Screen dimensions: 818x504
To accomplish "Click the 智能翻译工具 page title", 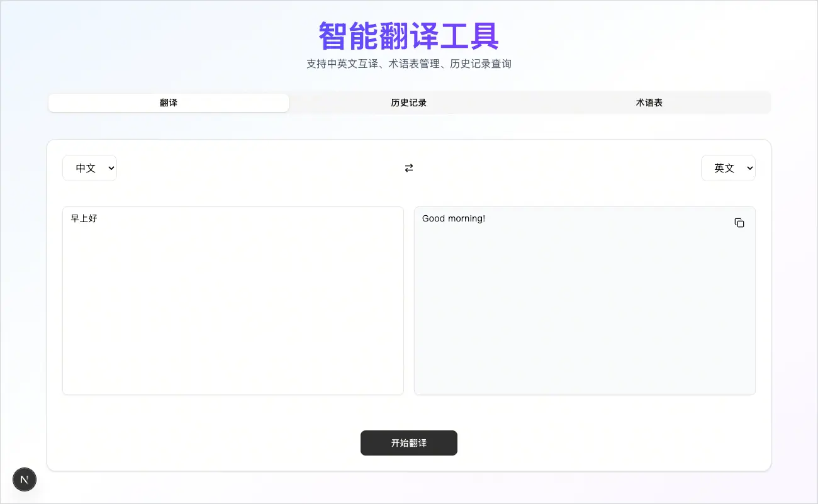I will coord(409,36).
